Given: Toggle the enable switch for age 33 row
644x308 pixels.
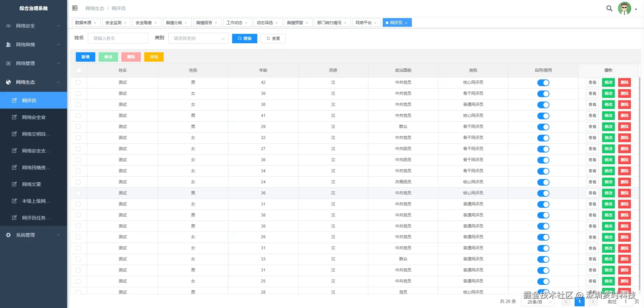Looking at the screenshot, I should click(543, 259).
